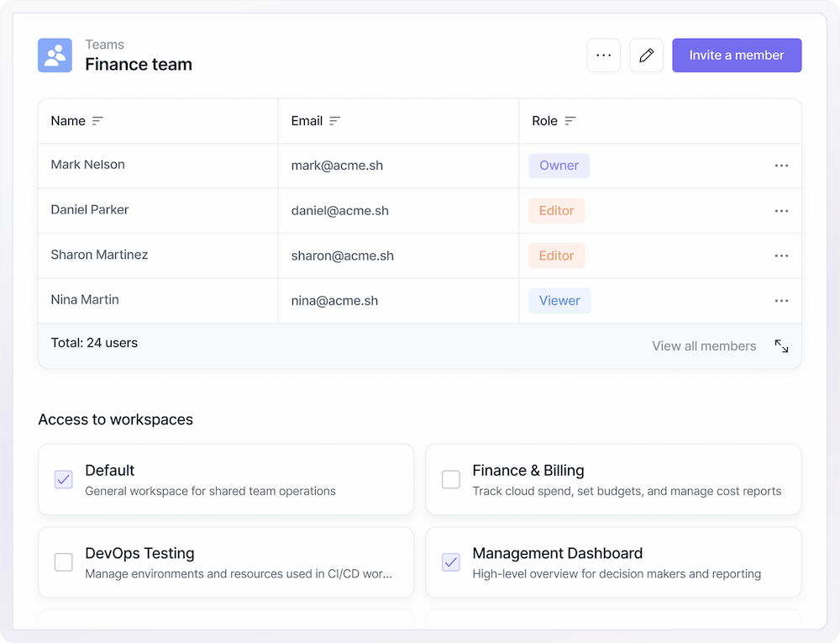The image size is (840, 643).
Task: Check the DevOps Testing workspace checkbox
Action: pyautogui.click(x=64, y=562)
